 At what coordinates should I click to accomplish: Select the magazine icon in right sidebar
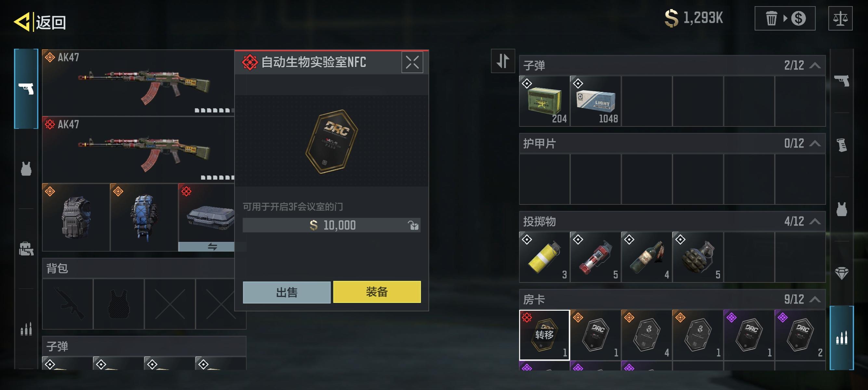pos(841,145)
